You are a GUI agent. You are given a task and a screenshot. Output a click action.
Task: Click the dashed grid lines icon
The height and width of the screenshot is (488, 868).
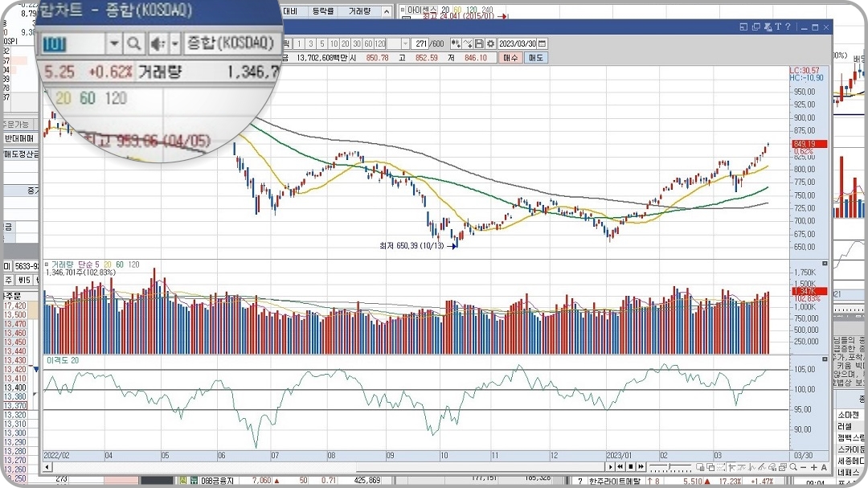click(721, 467)
